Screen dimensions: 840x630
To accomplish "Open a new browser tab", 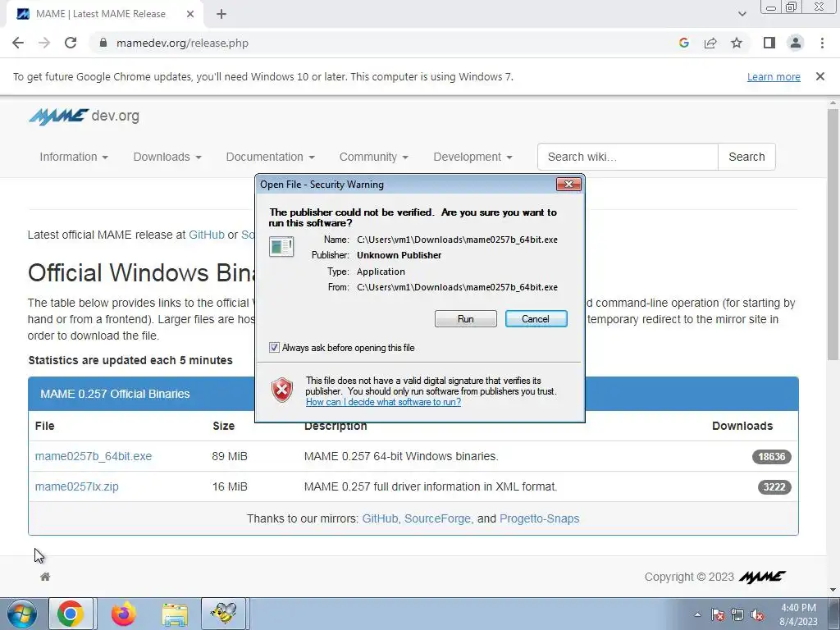I will [221, 15].
